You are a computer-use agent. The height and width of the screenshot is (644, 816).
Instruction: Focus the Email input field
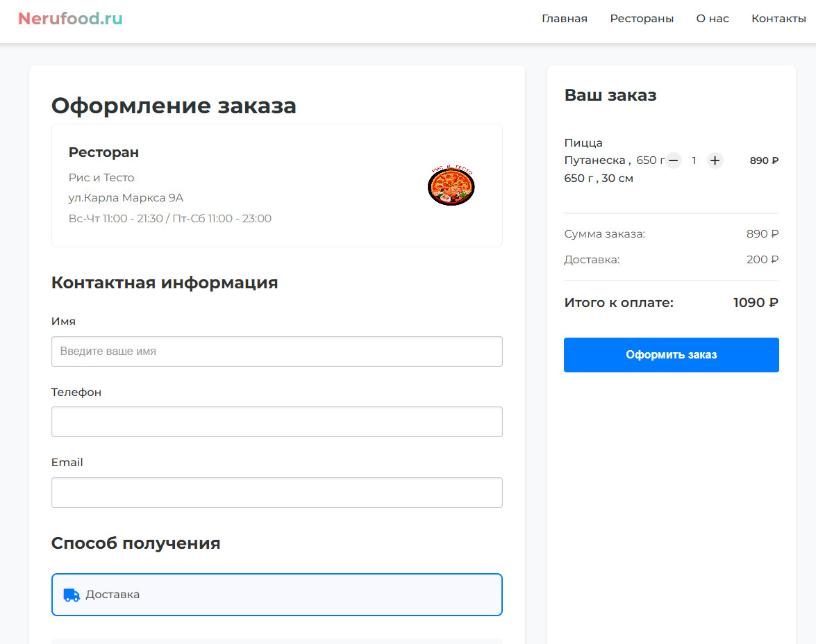pos(277,493)
